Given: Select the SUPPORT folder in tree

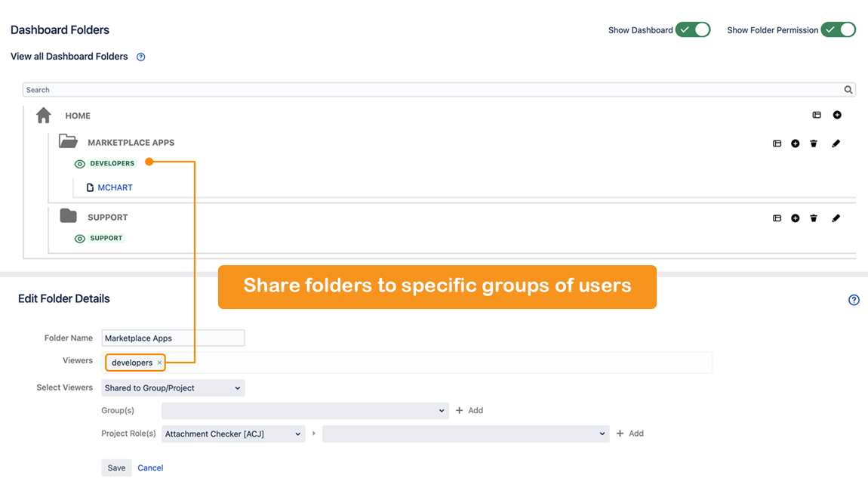Looking at the screenshot, I should pyautogui.click(x=107, y=218).
